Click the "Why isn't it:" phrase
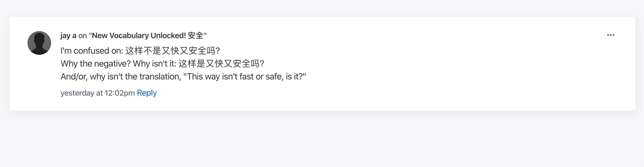This screenshot has width=644, height=167. 155,64
